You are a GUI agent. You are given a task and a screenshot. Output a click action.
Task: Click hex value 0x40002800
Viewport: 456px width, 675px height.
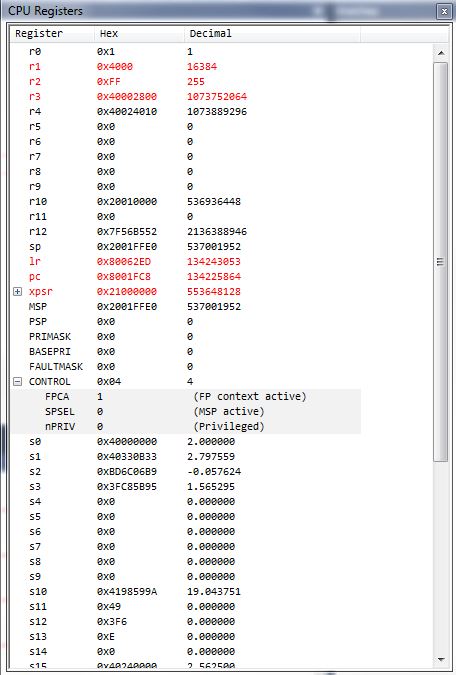[127, 97]
